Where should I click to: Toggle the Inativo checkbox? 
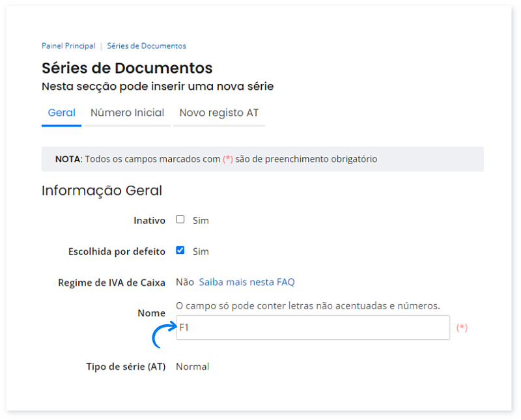[180, 219]
